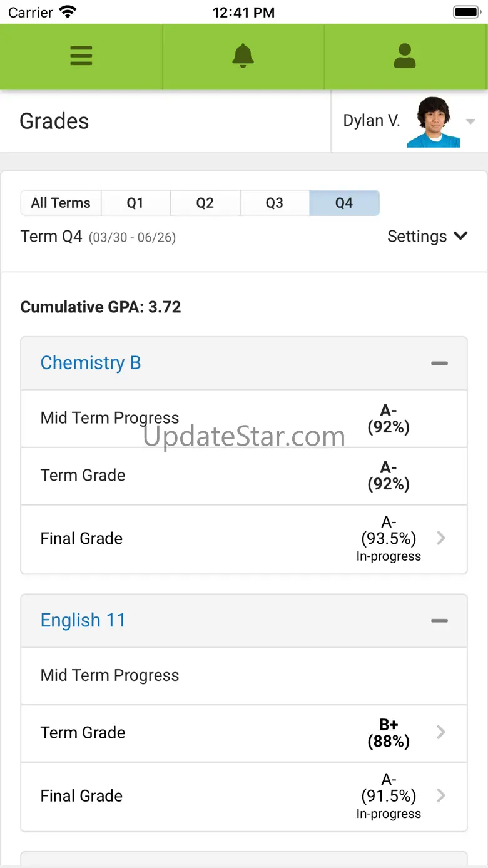Screen dimensions: 488x868
Task: Open the English 11 course link
Action: (x=83, y=621)
